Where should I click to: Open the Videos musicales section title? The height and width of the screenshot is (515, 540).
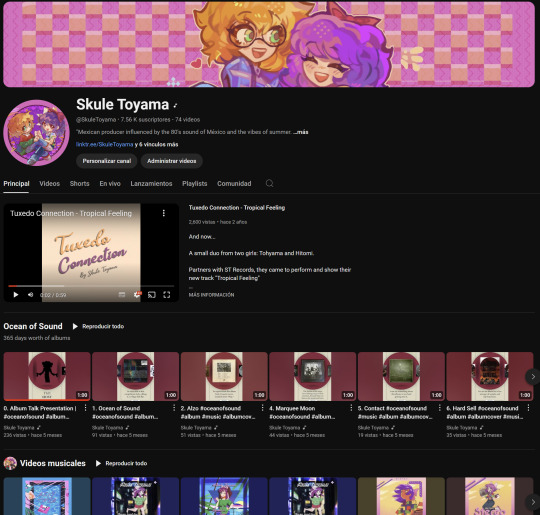pyautogui.click(x=53, y=463)
